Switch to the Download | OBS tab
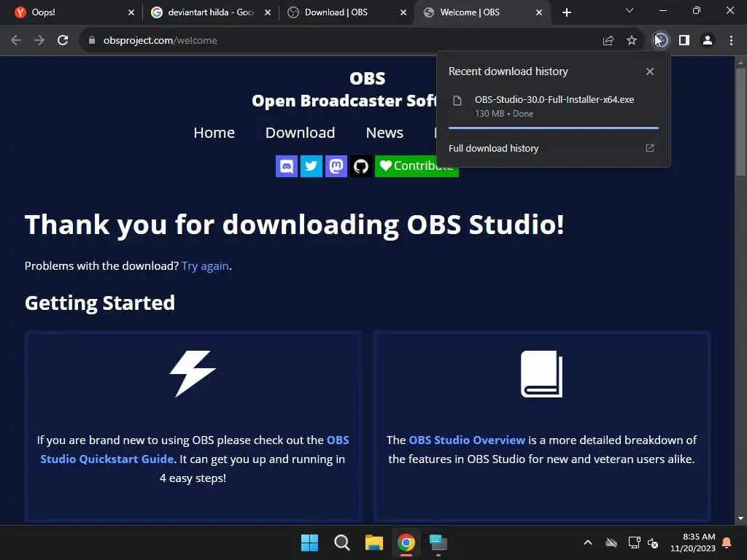Image resolution: width=747 pixels, height=560 pixels. pyautogui.click(x=347, y=12)
